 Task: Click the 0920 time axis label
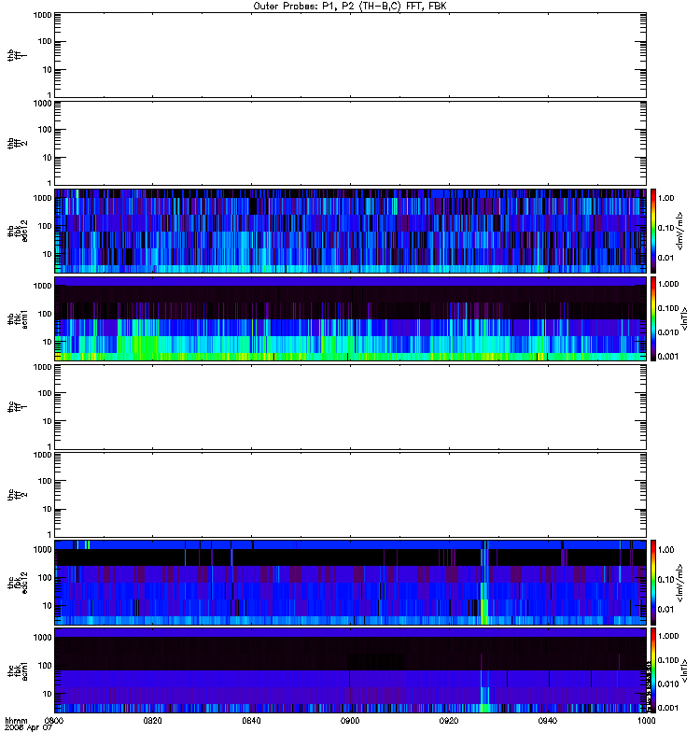pyautogui.click(x=449, y=720)
